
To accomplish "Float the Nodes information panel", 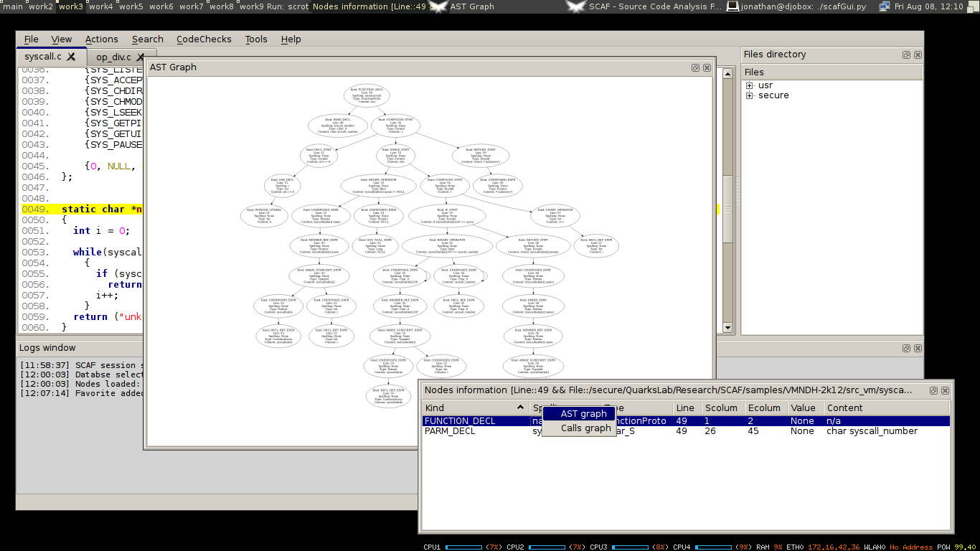I will [x=933, y=390].
